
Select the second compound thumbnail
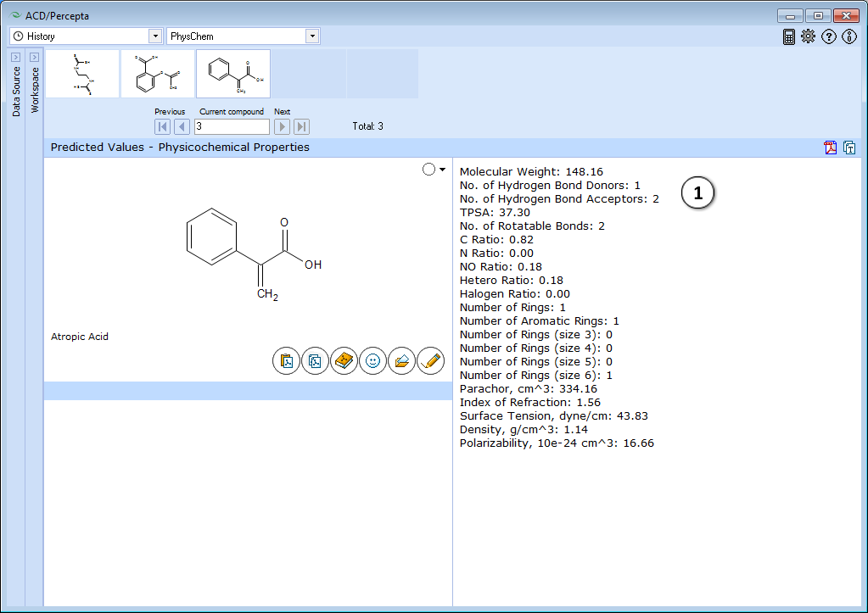click(x=158, y=74)
